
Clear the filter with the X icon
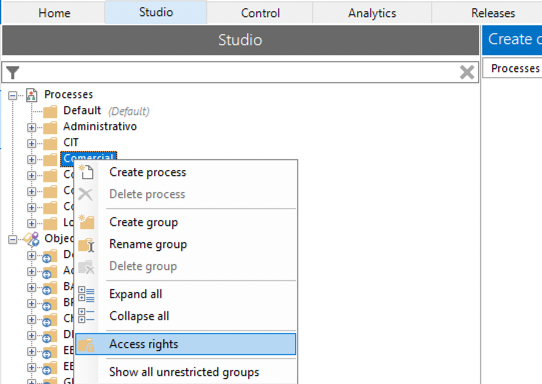(467, 72)
